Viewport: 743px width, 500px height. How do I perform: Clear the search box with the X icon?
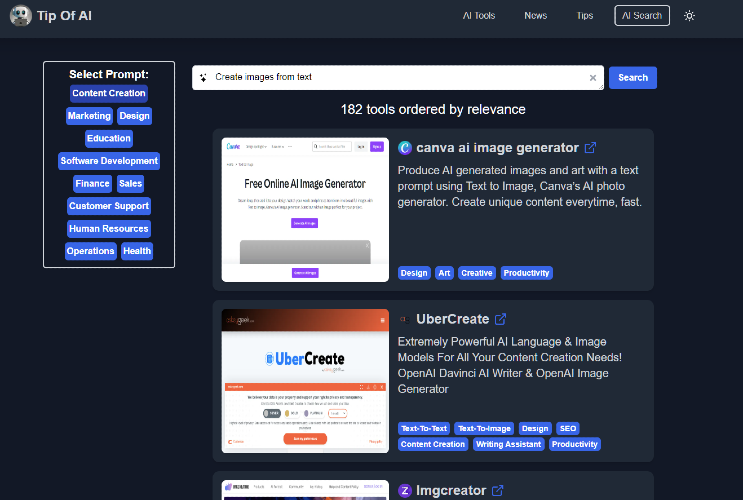click(592, 78)
